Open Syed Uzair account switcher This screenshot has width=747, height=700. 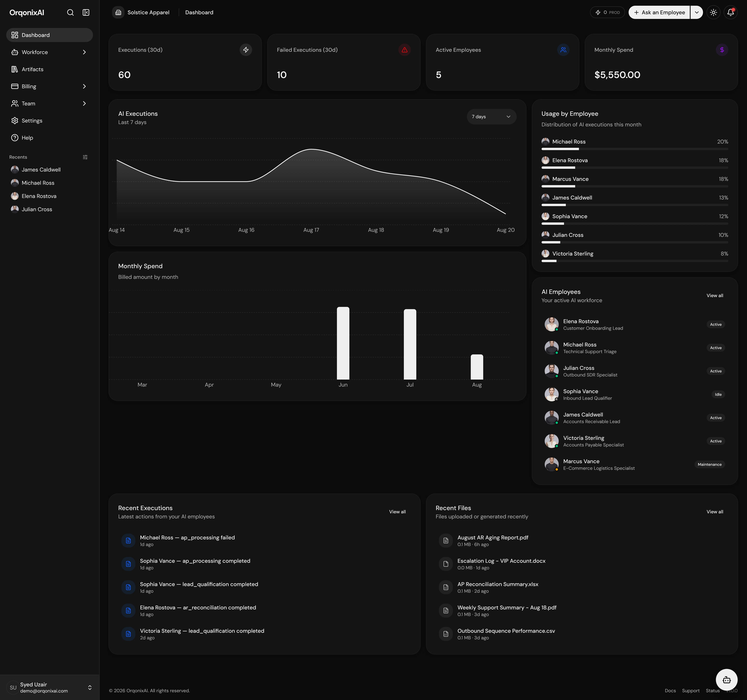[50, 687]
